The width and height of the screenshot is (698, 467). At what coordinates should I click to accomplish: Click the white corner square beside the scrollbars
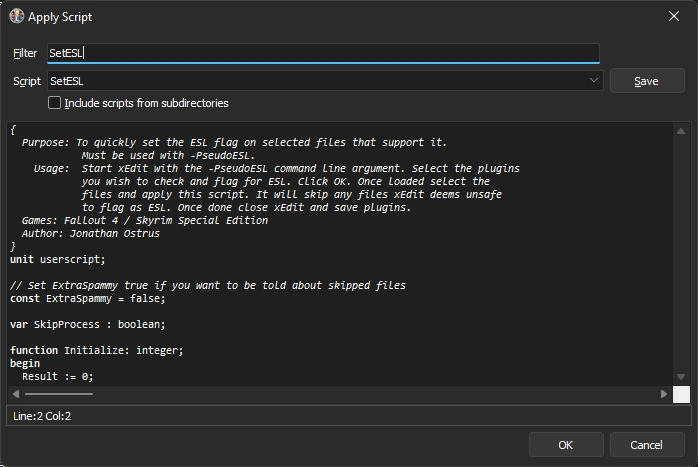coord(681,394)
